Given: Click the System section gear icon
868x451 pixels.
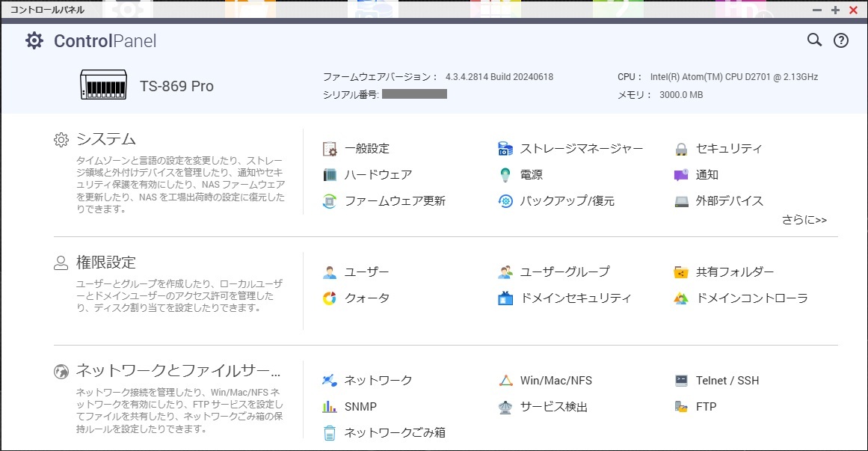Looking at the screenshot, I should click(x=61, y=140).
